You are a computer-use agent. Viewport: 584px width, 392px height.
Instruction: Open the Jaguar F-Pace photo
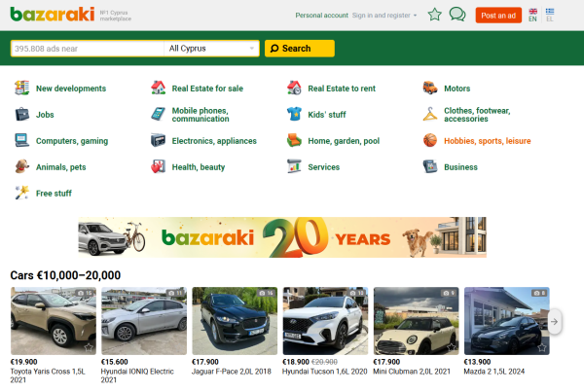pyautogui.click(x=235, y=321)
